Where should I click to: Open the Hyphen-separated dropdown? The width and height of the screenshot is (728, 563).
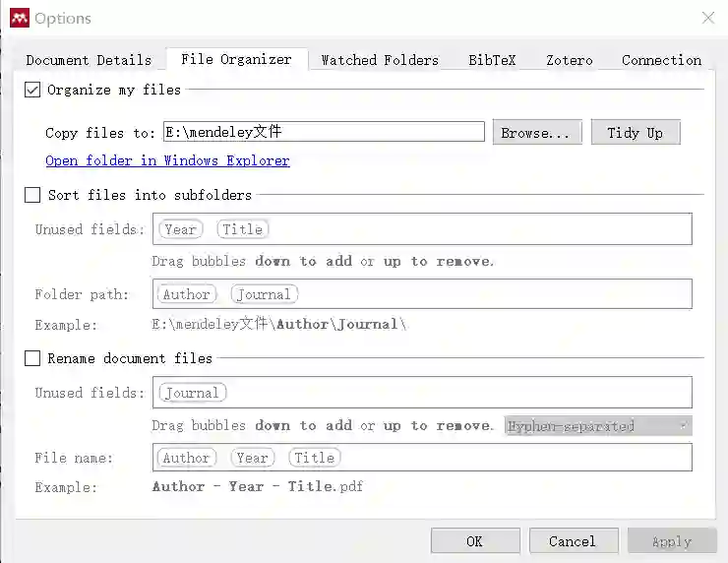pyautogui.click(x=598, y=426)
